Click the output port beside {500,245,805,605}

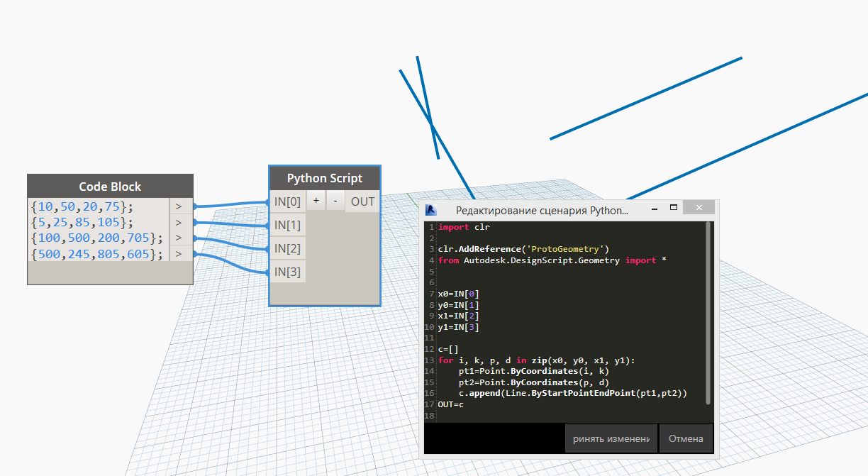179,253
